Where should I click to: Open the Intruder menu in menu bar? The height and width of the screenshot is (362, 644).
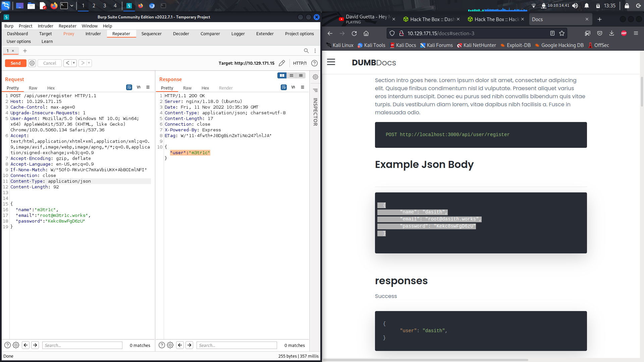(x=45, y=26)
